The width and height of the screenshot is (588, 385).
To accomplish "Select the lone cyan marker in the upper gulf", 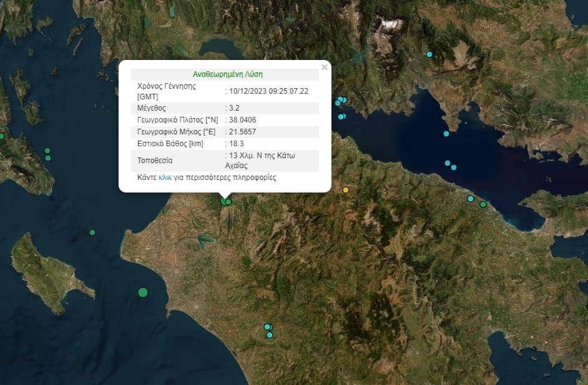I will (x=446, y=133).
